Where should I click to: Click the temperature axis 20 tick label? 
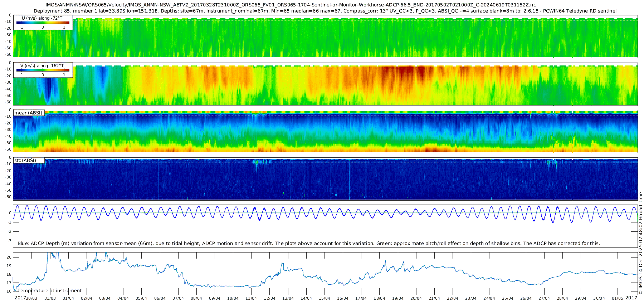click(9, 257)
